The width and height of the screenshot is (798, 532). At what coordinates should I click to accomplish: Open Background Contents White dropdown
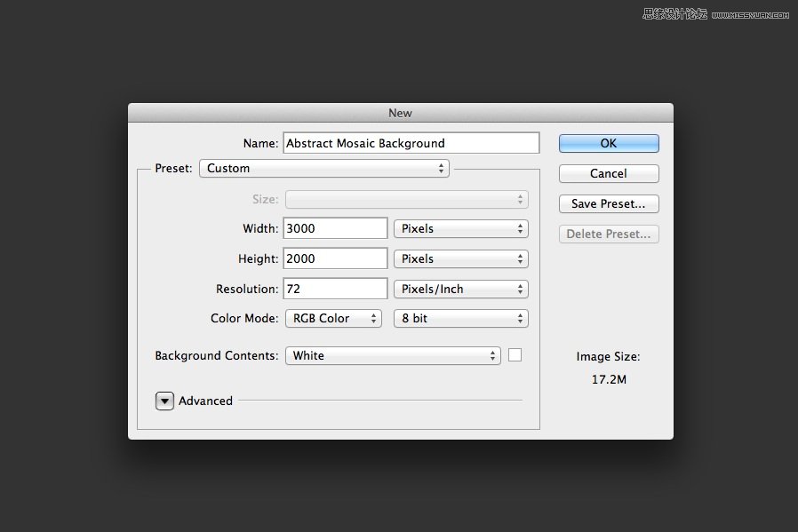coord(393,355)
